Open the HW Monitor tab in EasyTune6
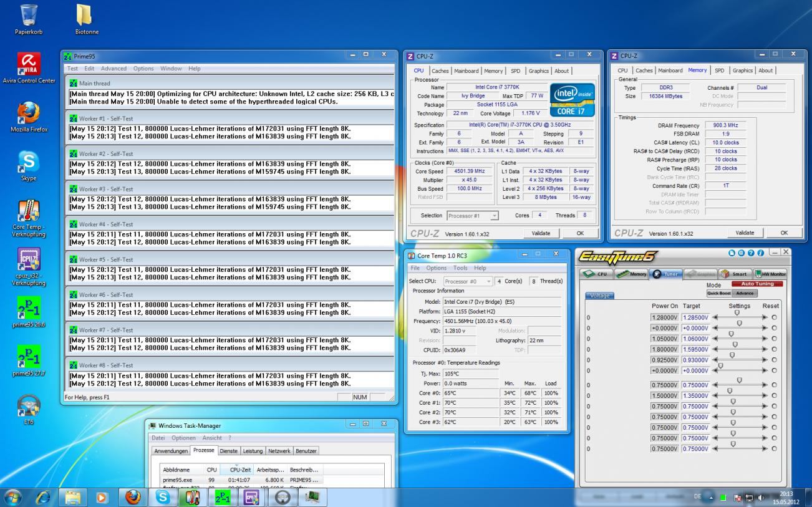812x507 pixels. tap(771, 273)
